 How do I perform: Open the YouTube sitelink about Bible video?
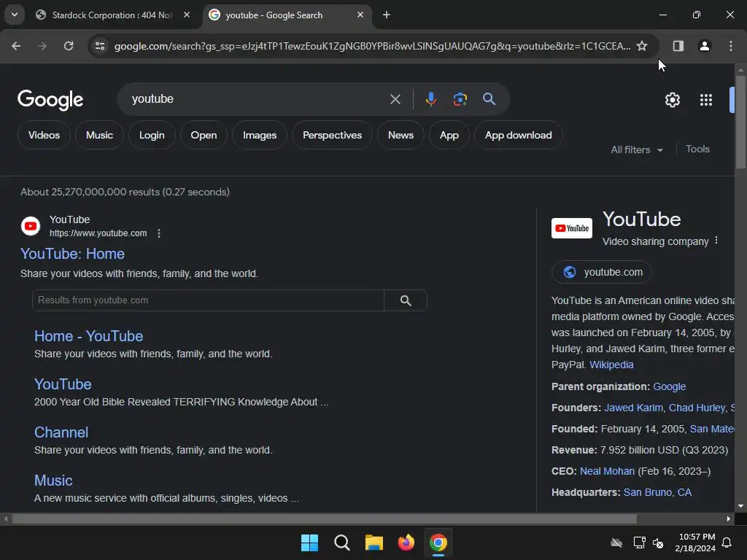click(63, 384)
